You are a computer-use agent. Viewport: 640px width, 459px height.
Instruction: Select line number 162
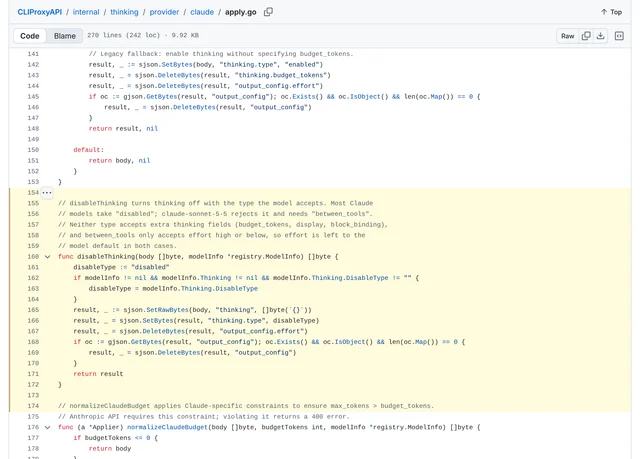pyautogui.click(x=33, y=278)
